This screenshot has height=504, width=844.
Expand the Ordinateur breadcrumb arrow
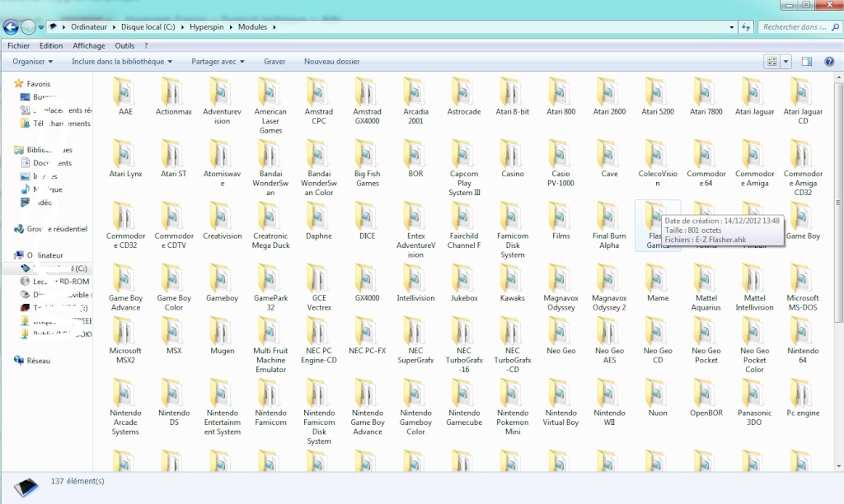click(114, 27)
